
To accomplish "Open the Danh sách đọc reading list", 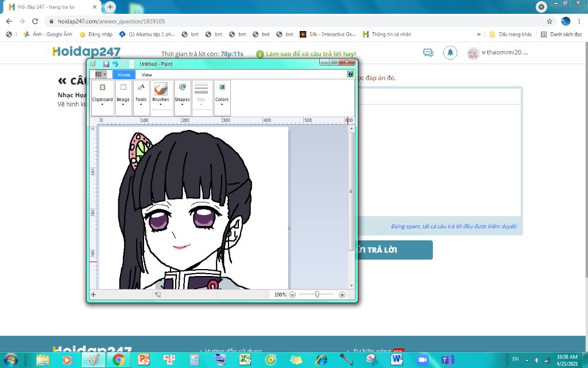I will [562, 34].
